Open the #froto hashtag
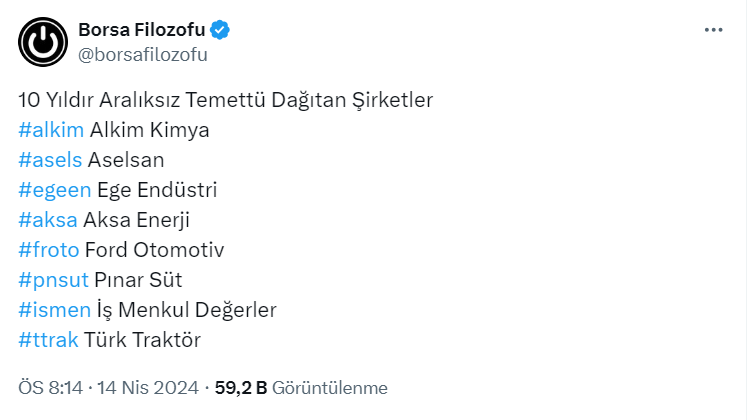Screen dimensions: 750x420 [x=49, y=250]
